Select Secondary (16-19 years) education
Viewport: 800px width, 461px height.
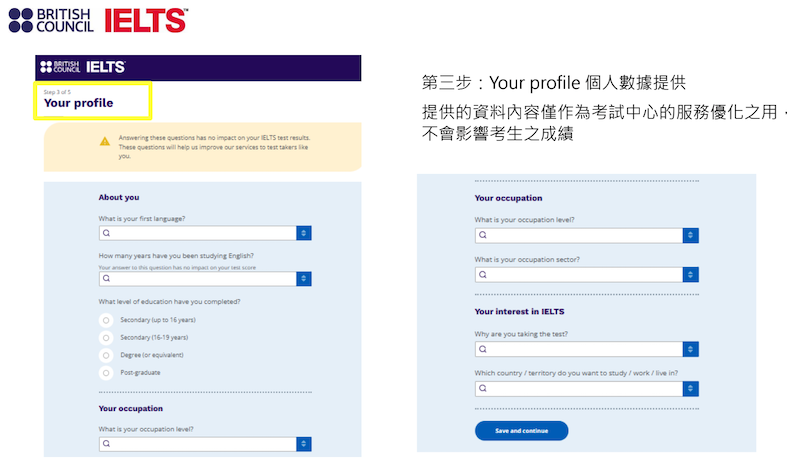click(x=106, y=338)
